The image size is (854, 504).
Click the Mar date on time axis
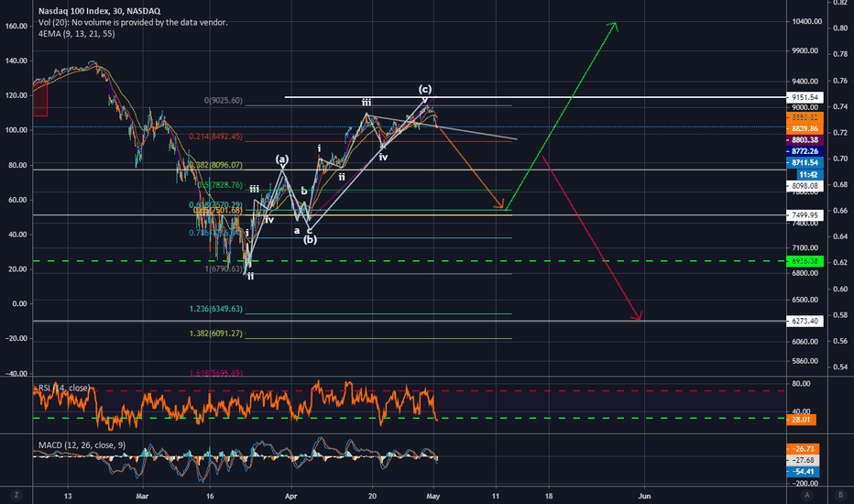(x=142, y=496)
